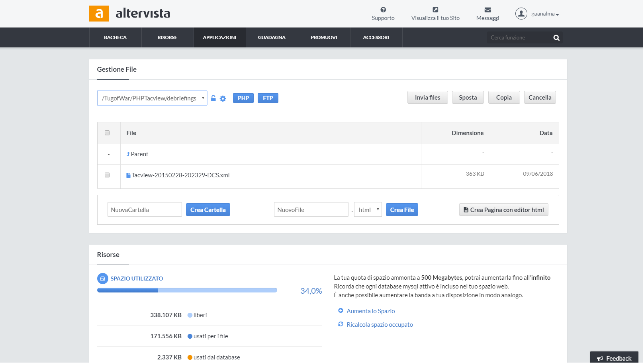Open the GUADAGNA menu
The width and height of the screenshot is (644, 363).
(272, 37)
